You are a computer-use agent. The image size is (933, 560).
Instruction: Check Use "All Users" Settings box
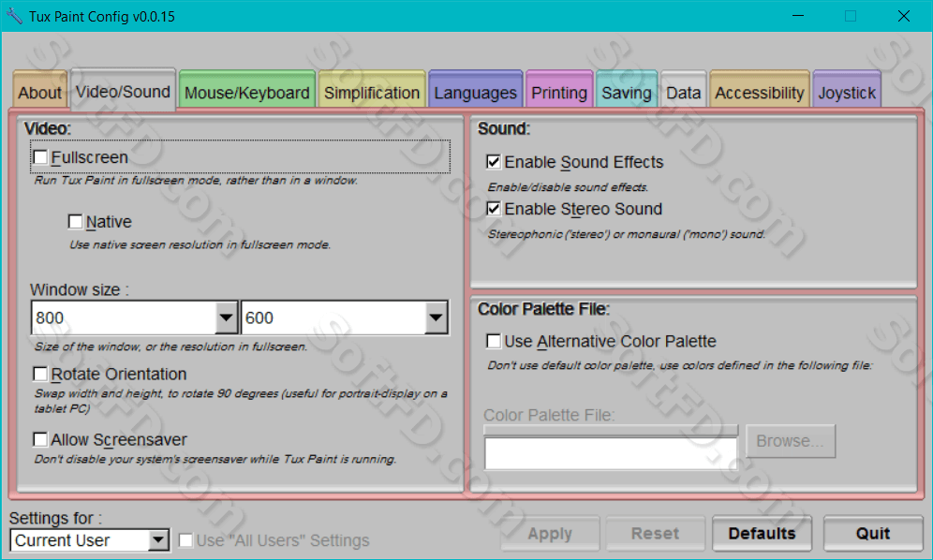[x=185, y=540]
